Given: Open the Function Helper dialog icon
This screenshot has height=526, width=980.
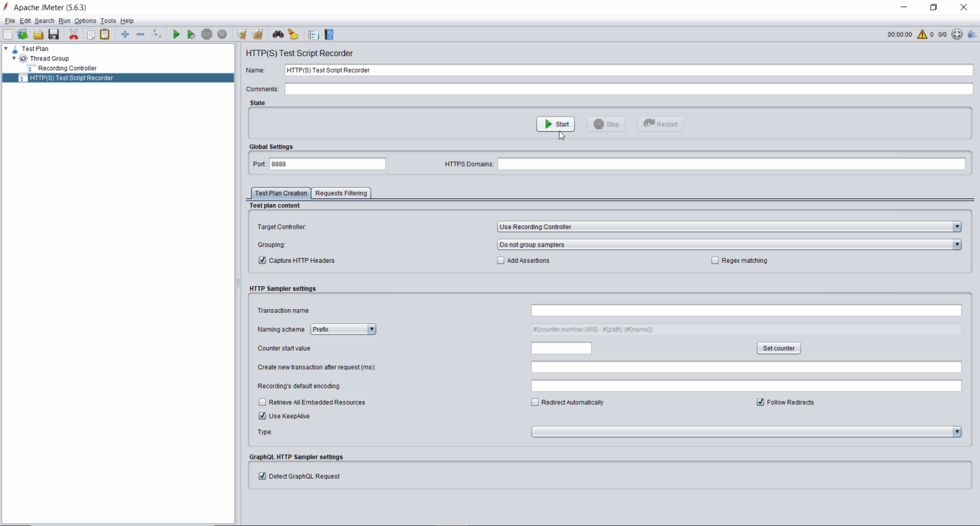Looking at the screenshot, I should click(313, 34).
